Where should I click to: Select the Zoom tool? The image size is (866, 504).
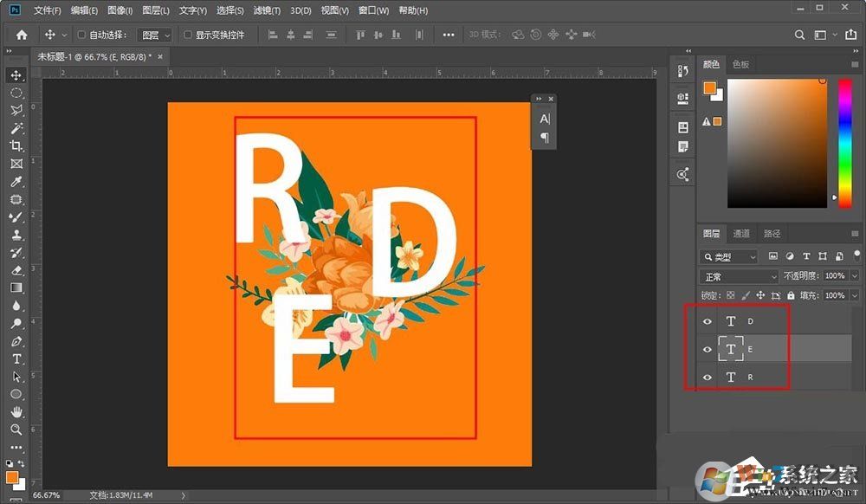click(16, 429)
